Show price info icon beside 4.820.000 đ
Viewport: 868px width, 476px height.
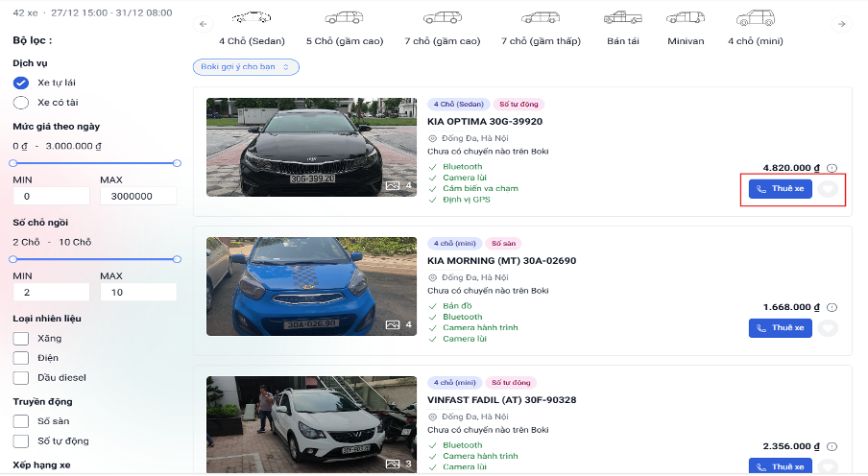tap(832, 168)
